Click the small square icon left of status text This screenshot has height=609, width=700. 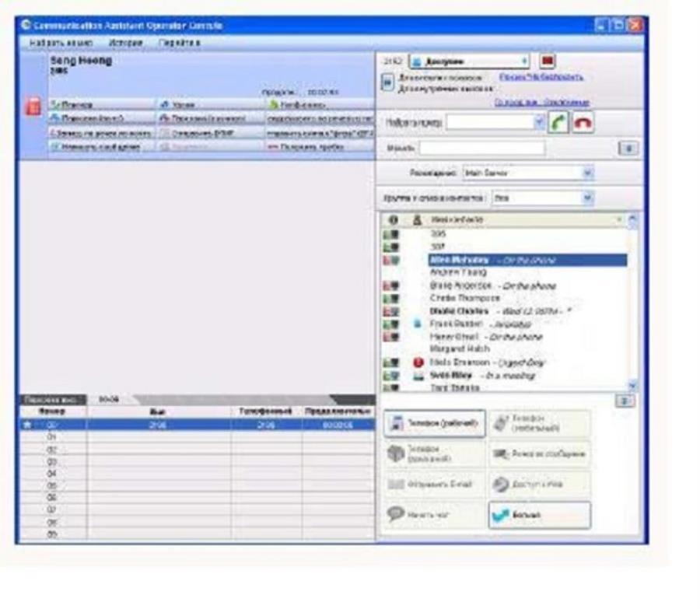tap(387, 83)
